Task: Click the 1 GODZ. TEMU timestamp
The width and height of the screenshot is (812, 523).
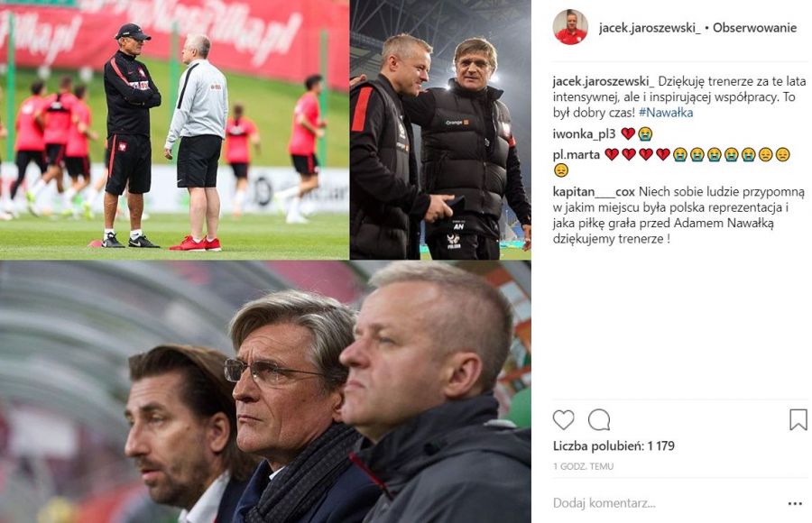Action: point(583,466)
